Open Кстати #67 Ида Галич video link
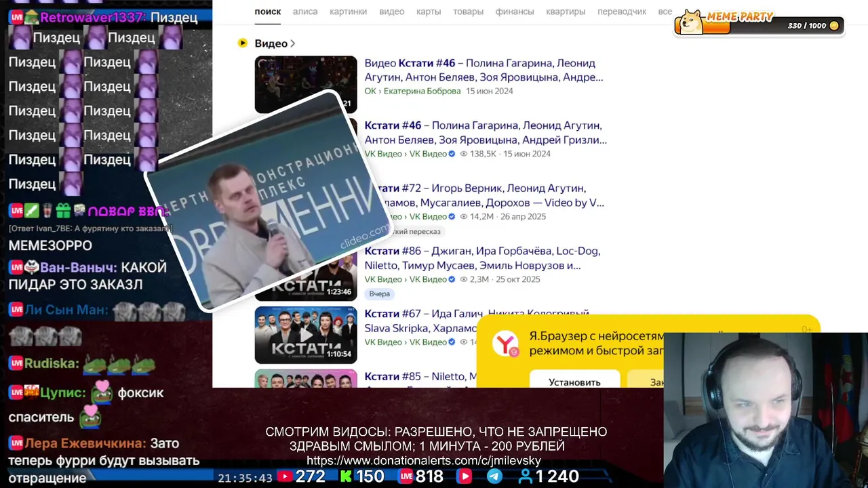 coord(420,321)
